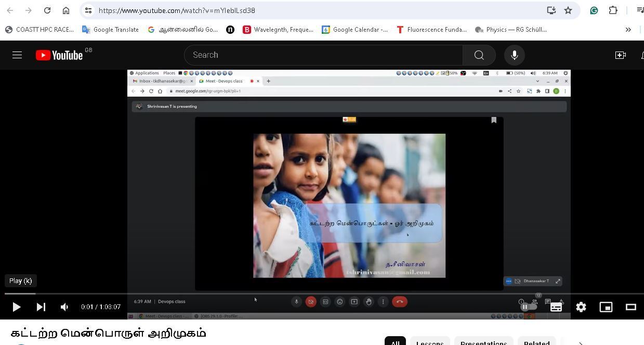Click the search magnifier button
644x345 pixels.
pos(479,55)
